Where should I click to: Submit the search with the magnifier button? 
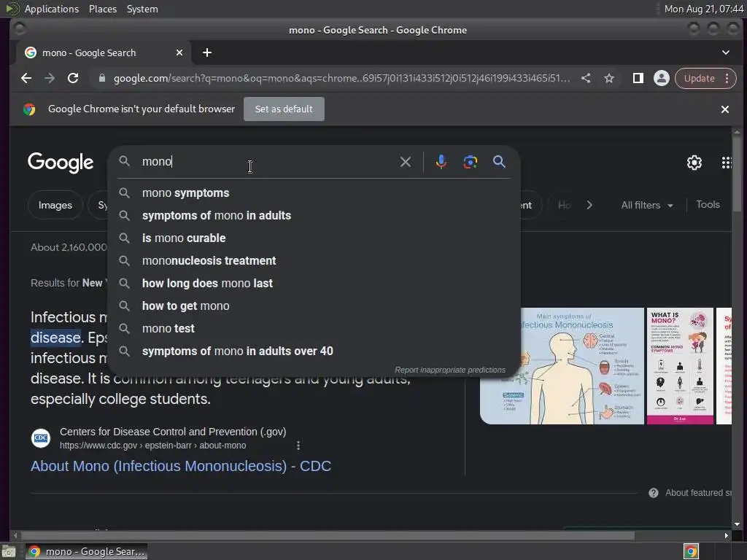tap(499, 162)
